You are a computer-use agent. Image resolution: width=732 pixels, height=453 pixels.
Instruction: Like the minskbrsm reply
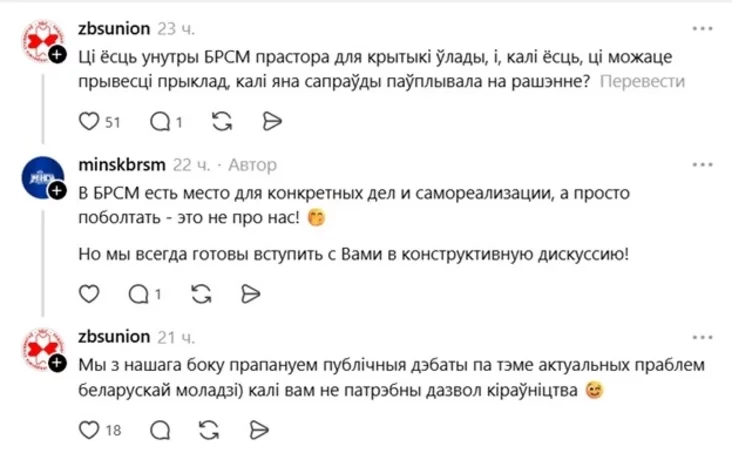pyautogui.click(x=89, y=294)
